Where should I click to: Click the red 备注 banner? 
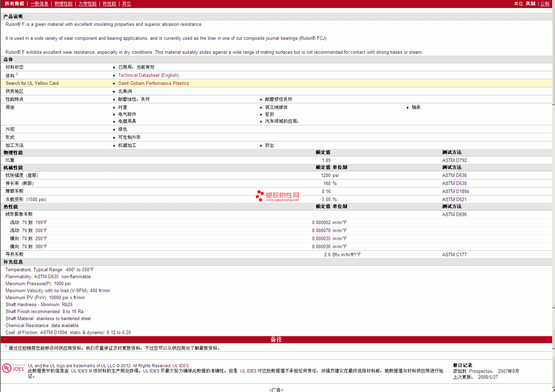[x=276, y=339]
